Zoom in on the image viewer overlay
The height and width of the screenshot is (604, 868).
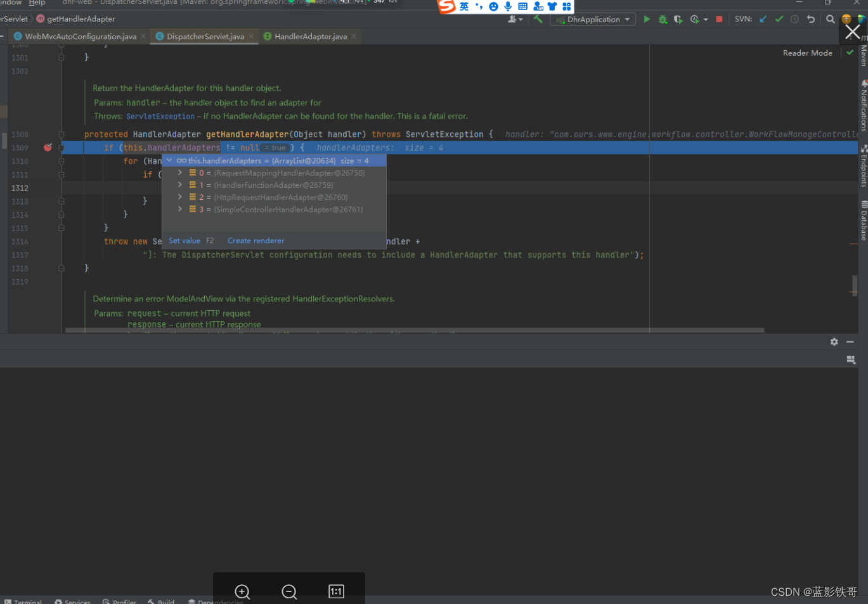242,591
